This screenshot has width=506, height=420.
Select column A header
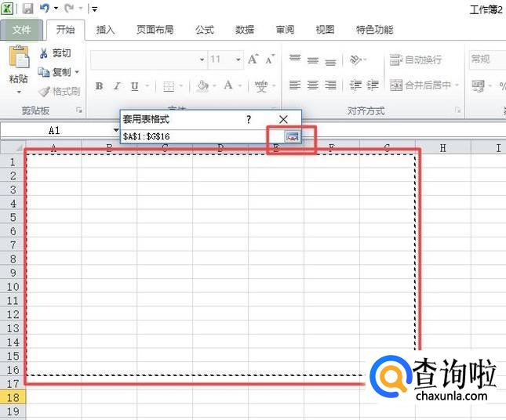click(53, 148)
